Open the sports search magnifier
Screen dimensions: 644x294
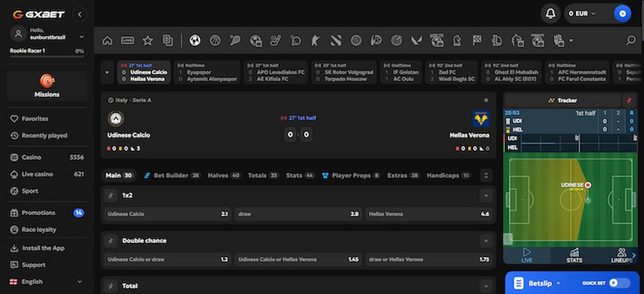point(631,40)
